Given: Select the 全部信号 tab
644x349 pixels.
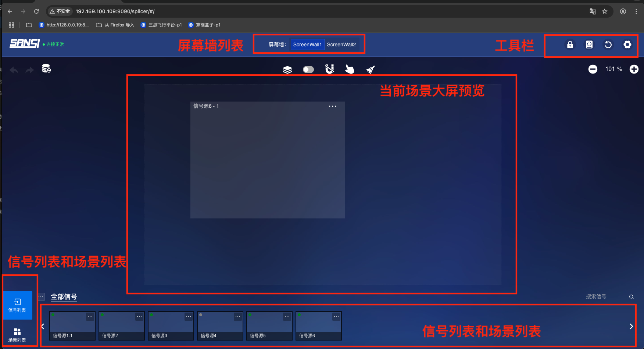Looking at the screenshot, I should [64, 297].
